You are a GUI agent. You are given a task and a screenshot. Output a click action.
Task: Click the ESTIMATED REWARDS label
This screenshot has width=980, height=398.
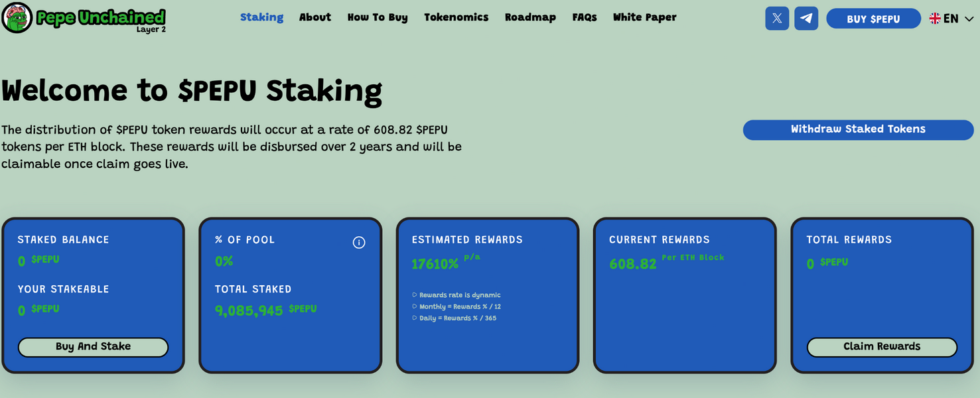pos(467,239)
